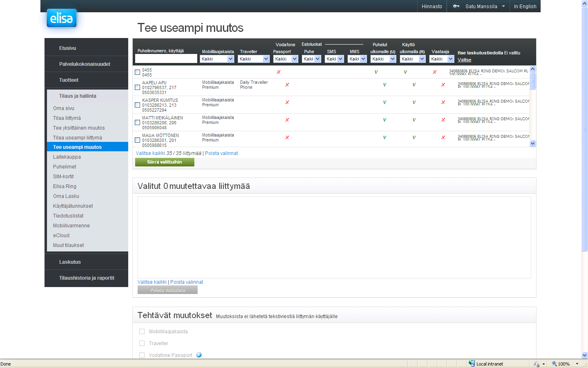Enable the Traveller change checkbox
Viewport: 588px width, 368px height.
click(142, 343)
